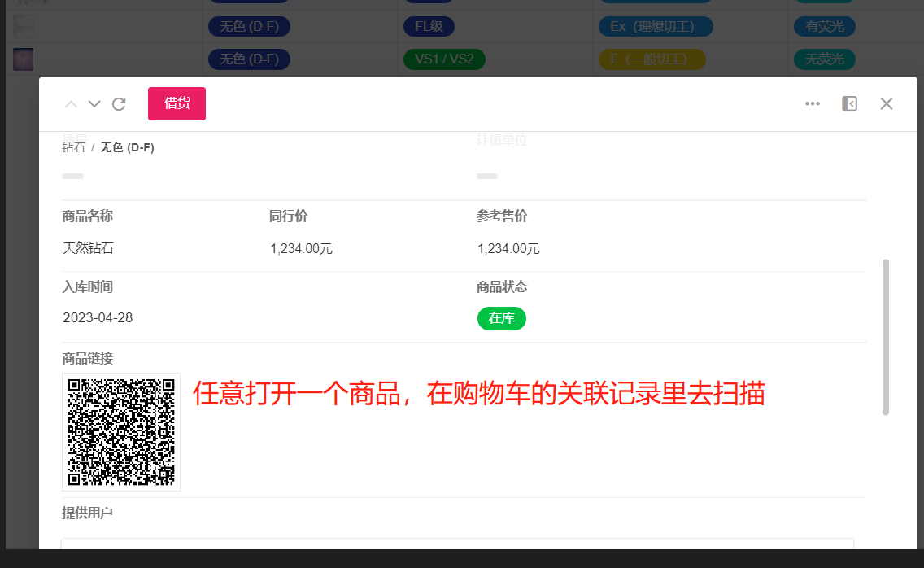Screen dimensions: 924x568
Task: Click the diamond product thumbnail in the table row
Action: tap(23, 59)
